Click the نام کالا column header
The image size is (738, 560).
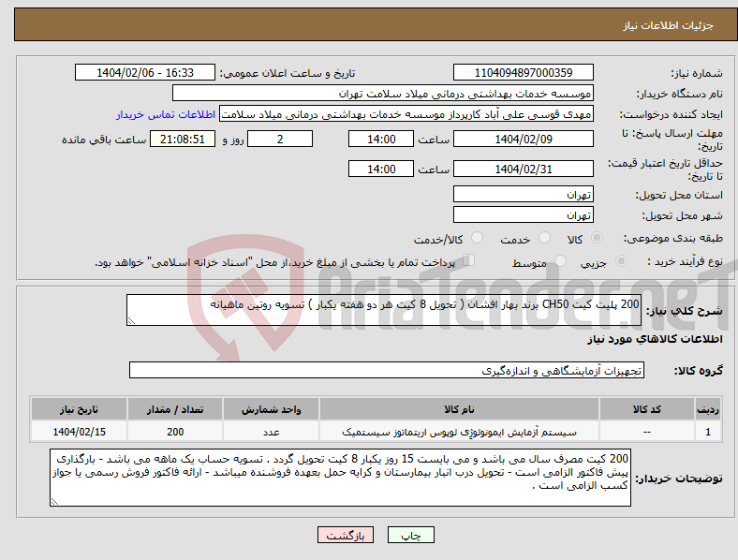(459, 409)
